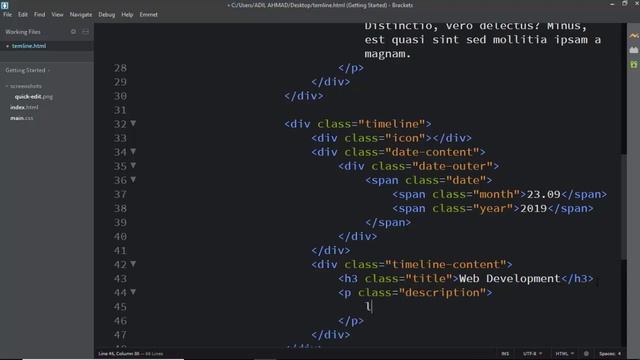The width and height of the screenshot is (640, 360).
Task: Toggle INS insert mode in status bar
Action: [505, 353]
